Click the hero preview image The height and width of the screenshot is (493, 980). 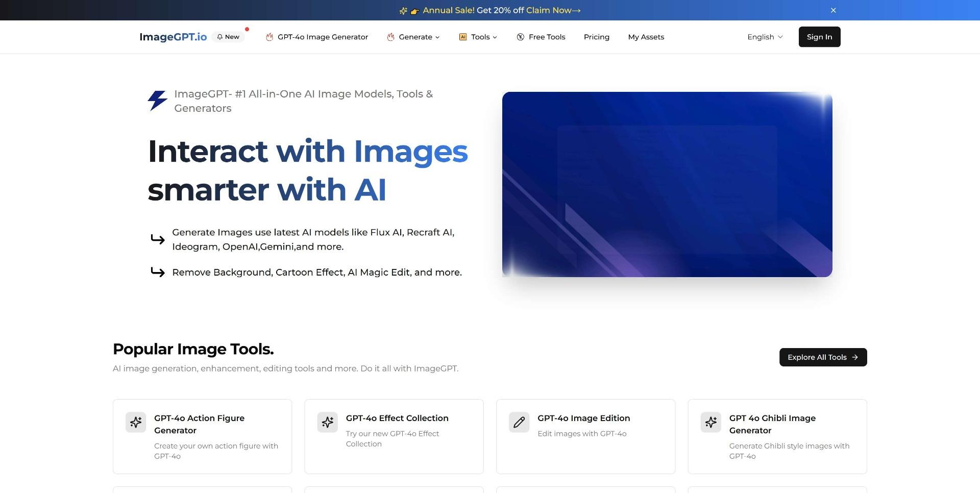[667, 184]
